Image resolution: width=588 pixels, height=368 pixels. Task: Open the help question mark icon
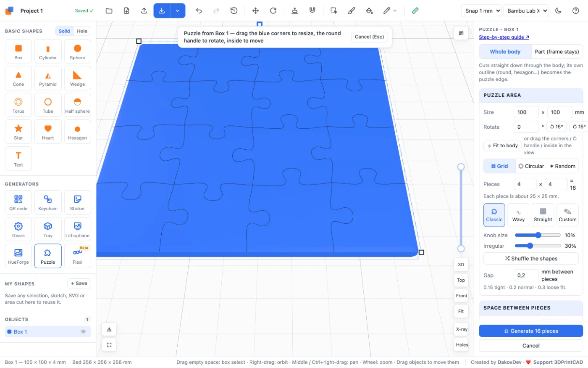pos(576,11)
